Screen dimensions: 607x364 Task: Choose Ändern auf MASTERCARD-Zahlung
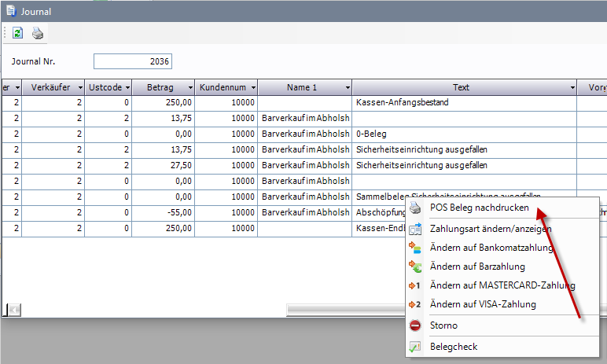click(x=502, y=285)
